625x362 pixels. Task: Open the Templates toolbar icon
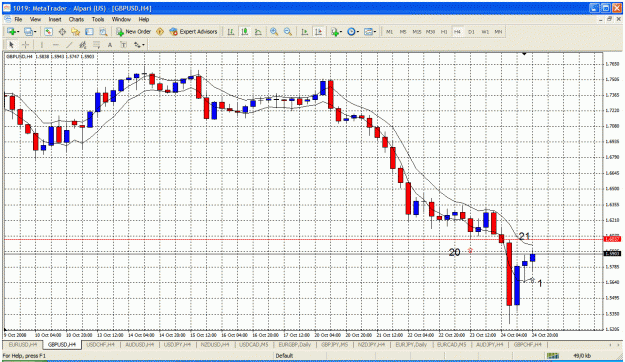[368, 31]
